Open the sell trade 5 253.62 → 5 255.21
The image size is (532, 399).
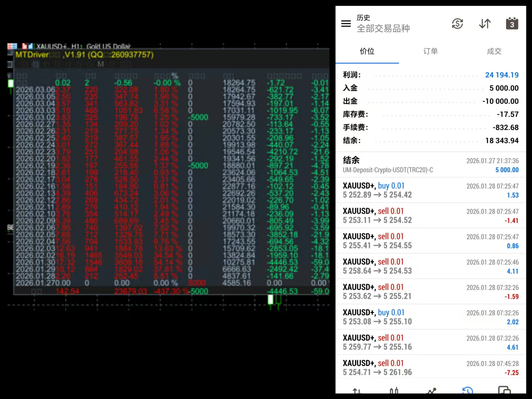point(431,291)
